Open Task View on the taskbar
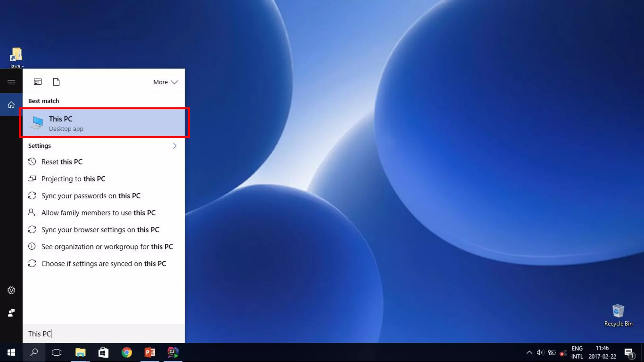 click(x=57, y=353)
